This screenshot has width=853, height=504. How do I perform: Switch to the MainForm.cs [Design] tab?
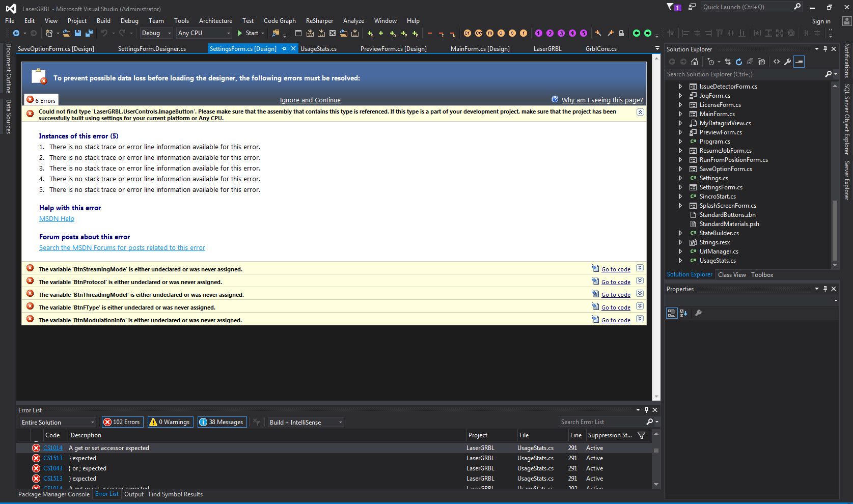(x=480, y=49)
